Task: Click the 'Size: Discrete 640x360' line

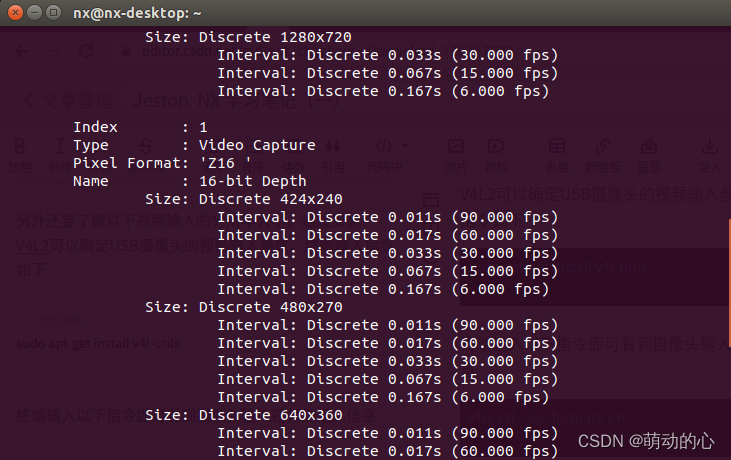Action: click(x=244, y=415)
